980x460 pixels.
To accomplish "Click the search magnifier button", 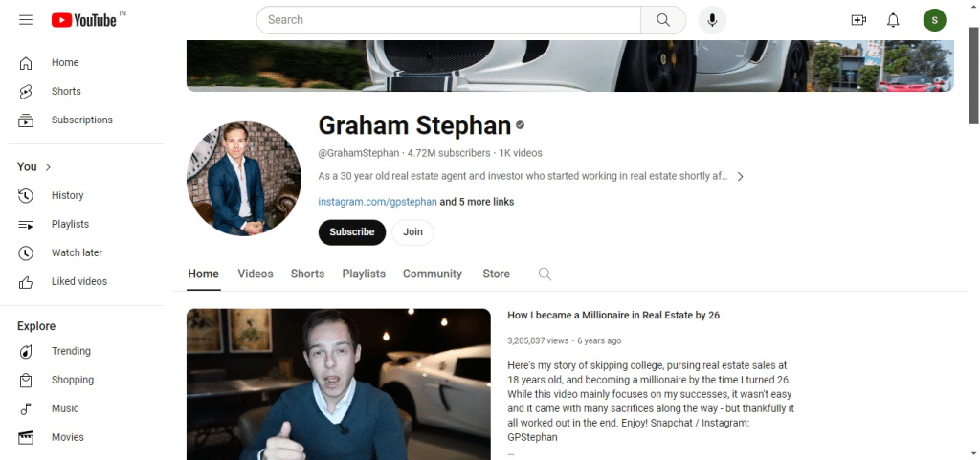I will coord(663,20).
